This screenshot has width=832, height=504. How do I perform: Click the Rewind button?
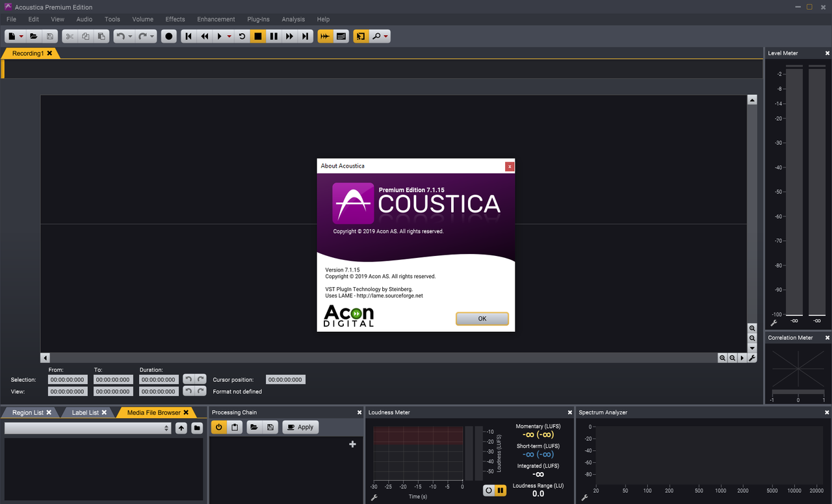pyautogui.click(x=205, y=36)
